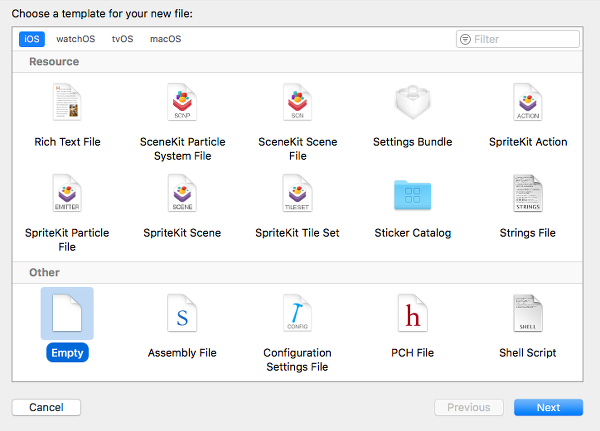Click the Strings File label

(528, 233)
